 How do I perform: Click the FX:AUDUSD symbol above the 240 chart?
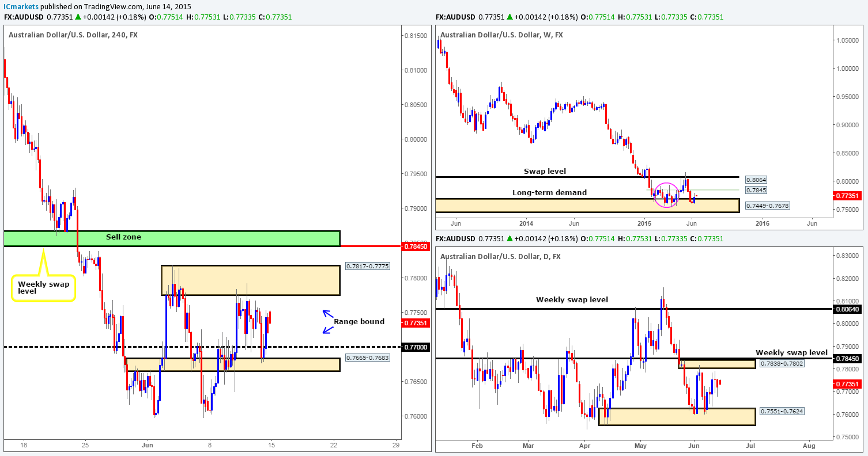pyautogui.click(x=24, y=17)
